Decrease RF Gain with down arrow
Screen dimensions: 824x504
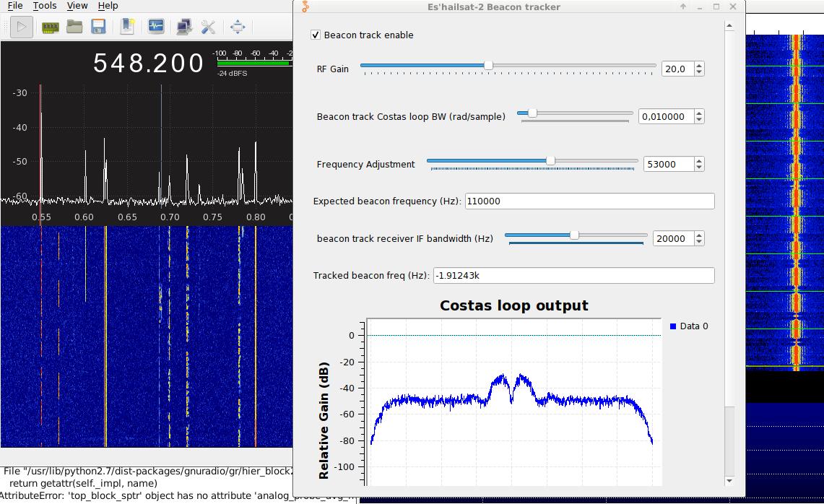[699, 72]
